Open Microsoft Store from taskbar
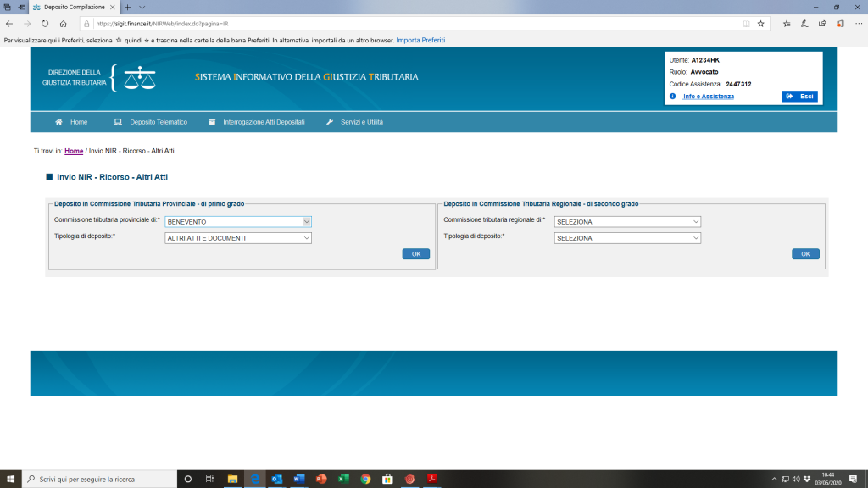The width and height of the screenshot is (868, 488). click(x=387, y=480)
